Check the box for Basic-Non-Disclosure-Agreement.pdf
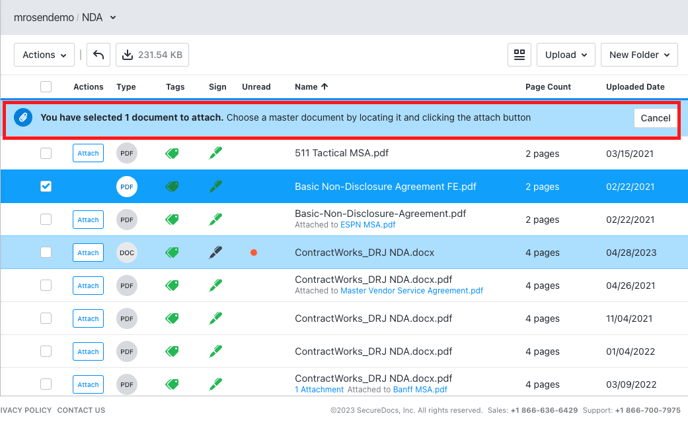The width and height of the screenshot is (688, 422). tap(46, 219)
